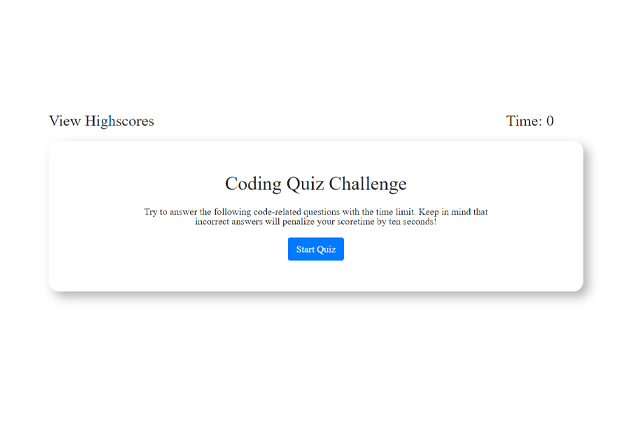
Task: Click the timer value 0
Action: [x=549, y=121]
